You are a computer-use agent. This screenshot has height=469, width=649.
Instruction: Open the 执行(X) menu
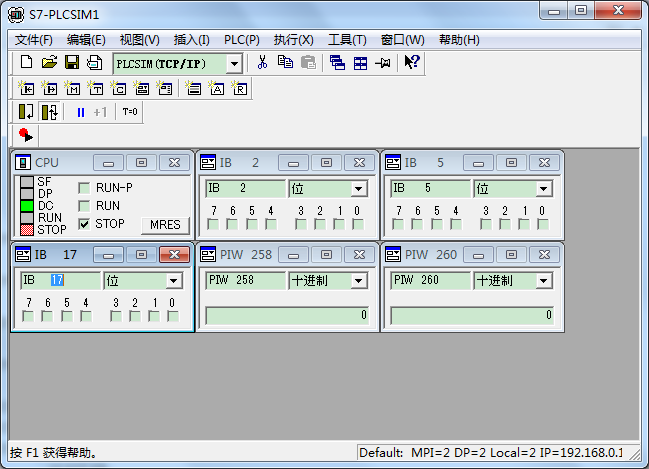point(293,40)
